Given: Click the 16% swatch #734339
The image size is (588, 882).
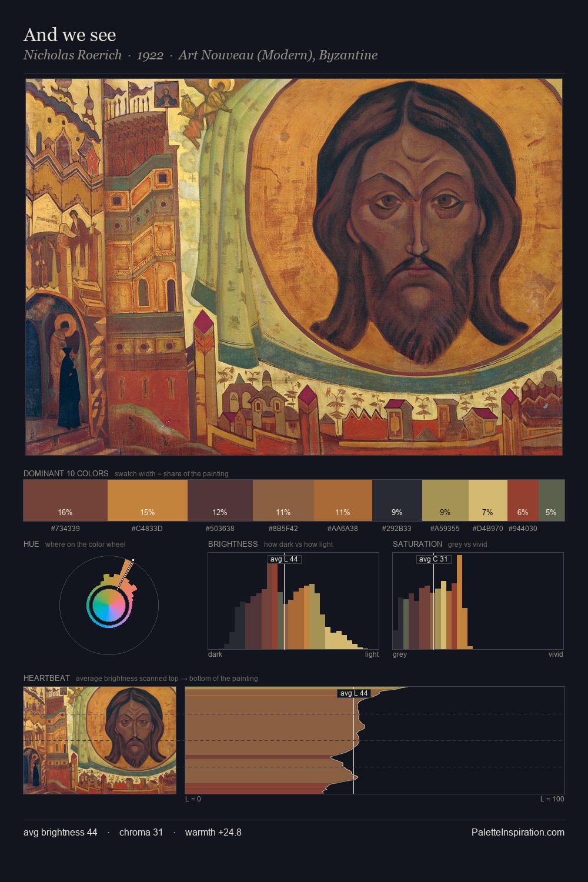Looking at the screenshot, I should click(x=65, y=500).
